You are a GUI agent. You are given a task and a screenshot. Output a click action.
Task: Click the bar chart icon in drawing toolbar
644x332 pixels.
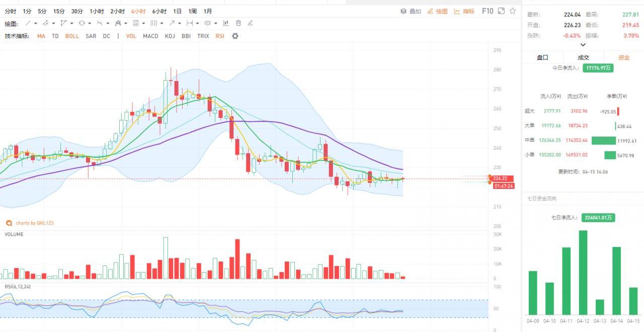[x=226, y=23]
